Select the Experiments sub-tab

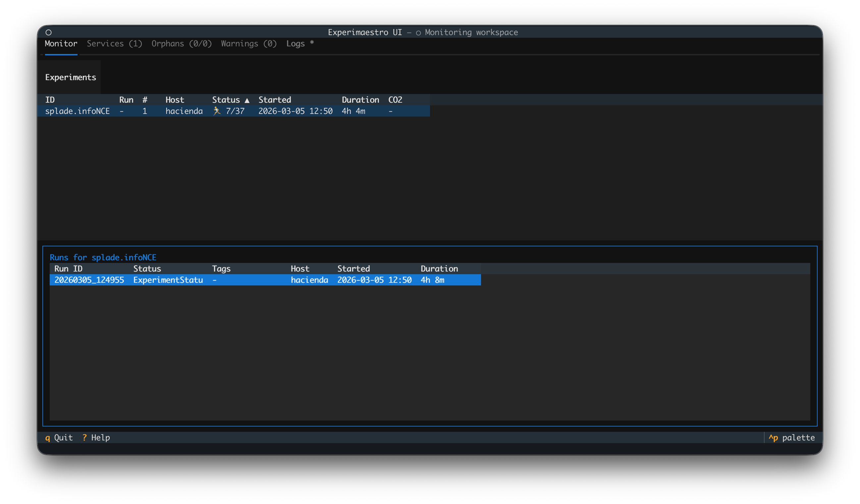coord(71,77)
